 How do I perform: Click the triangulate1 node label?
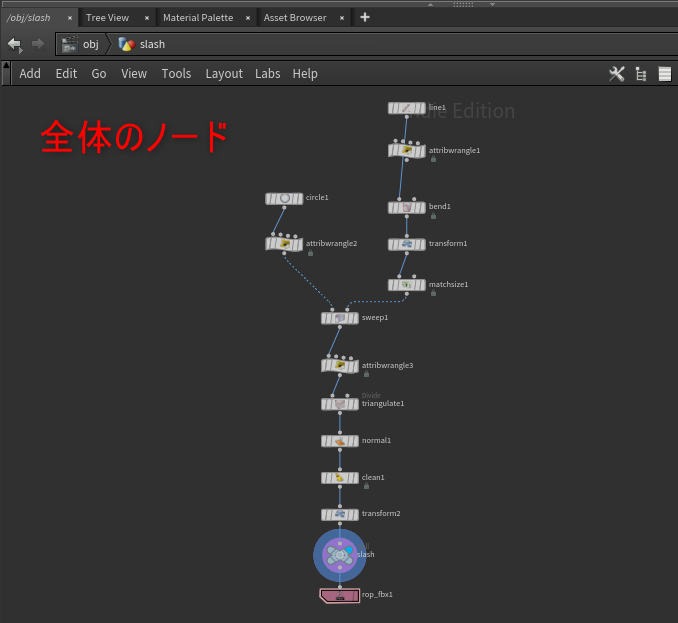coord(383,403)
